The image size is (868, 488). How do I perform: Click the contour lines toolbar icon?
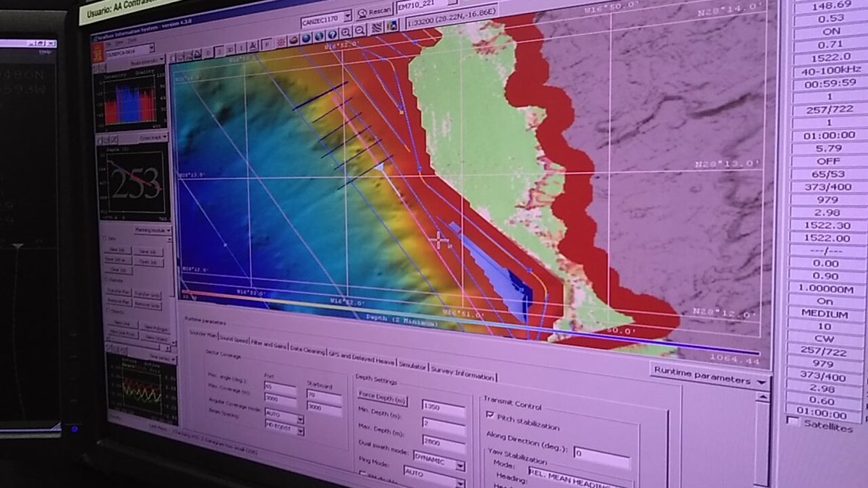click(x=377, y=29)
